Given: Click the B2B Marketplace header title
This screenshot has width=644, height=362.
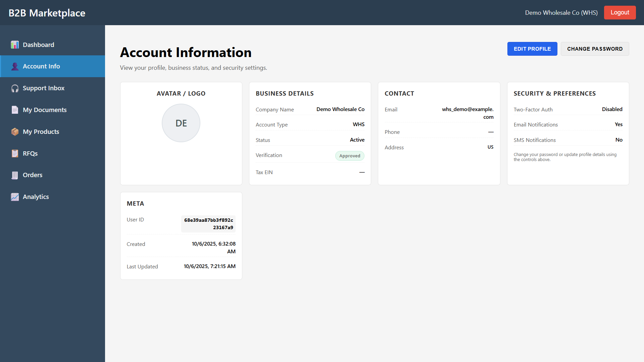Looking at the screenshot, I should click(46, 13).
